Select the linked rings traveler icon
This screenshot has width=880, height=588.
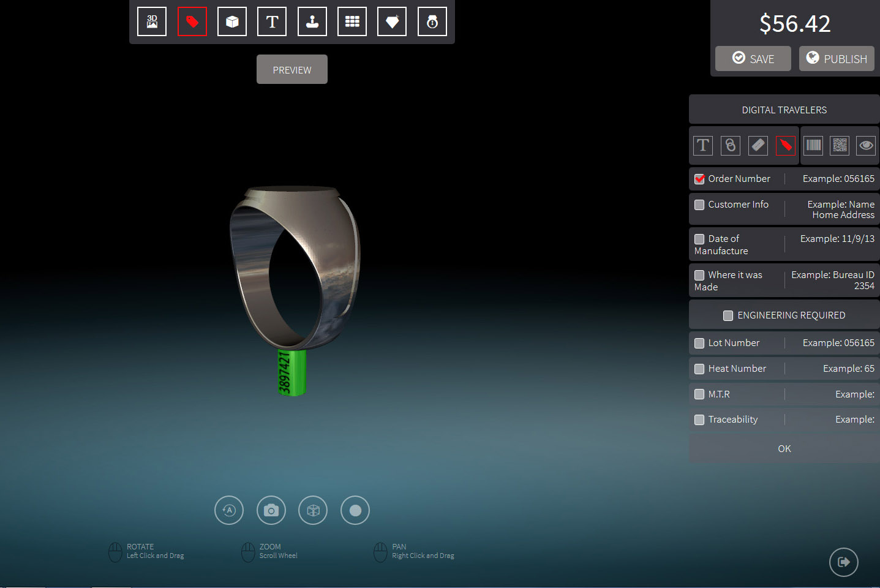(x=730, y=145)
